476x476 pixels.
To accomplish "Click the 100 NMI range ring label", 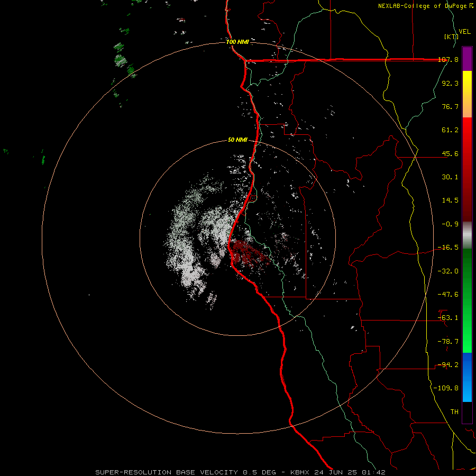I will point(237,42).
